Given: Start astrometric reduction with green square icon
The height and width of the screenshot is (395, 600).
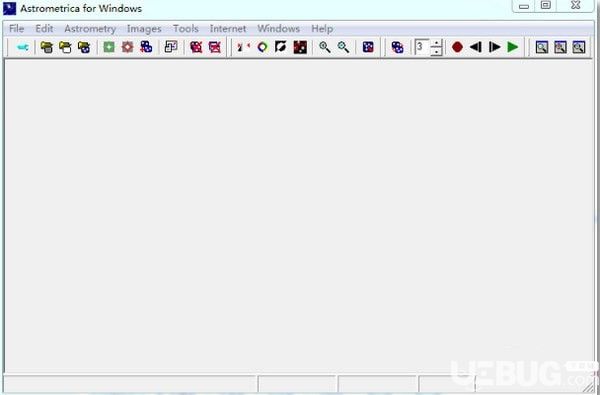Looking at the screenshot, I should [109, 47].
